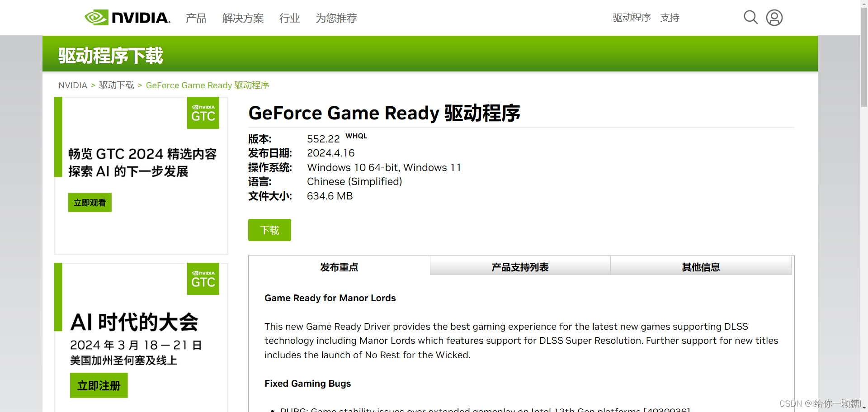Viewport: 868px width, 412px height.
Task: Click the 立即观看 button
Action: pyautogui.click(x=90, y=203)
